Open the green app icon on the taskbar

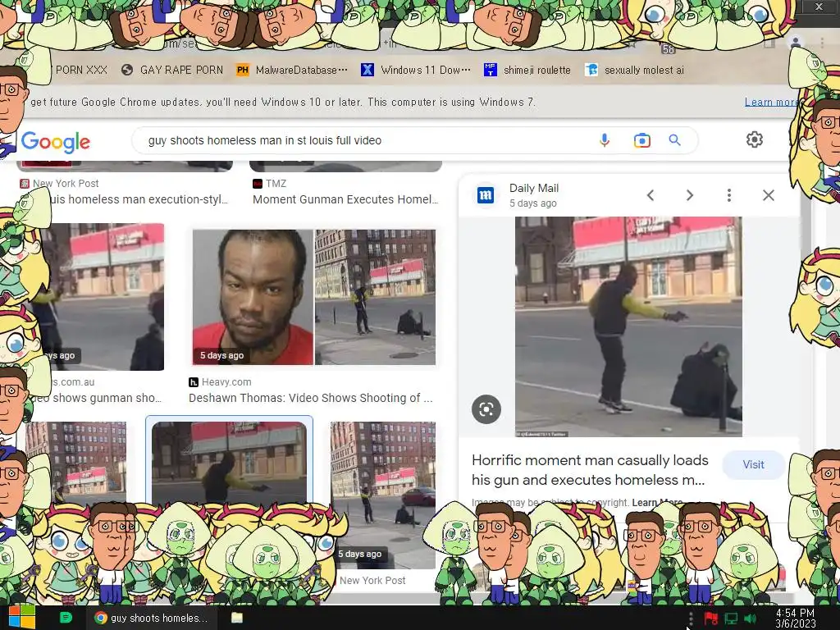tap(66, 618)
